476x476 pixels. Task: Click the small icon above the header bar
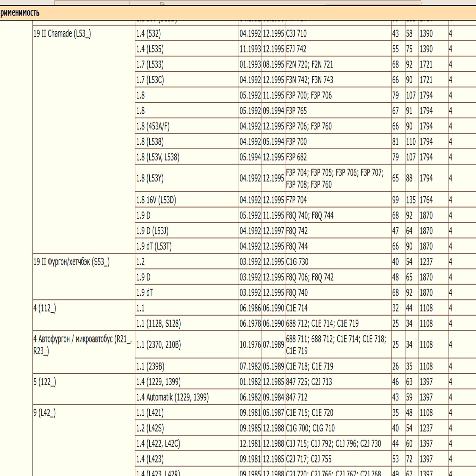click(162, 4)
